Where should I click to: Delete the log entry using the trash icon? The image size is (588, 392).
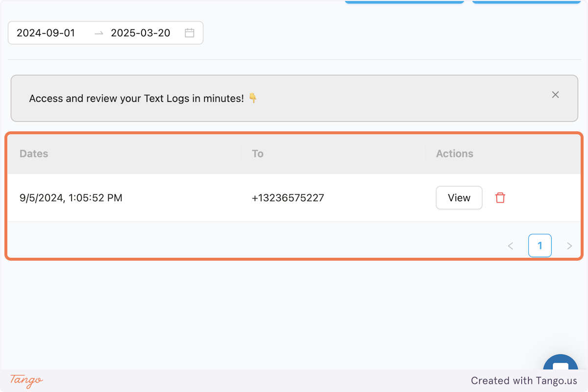click(x=500, y=197)
